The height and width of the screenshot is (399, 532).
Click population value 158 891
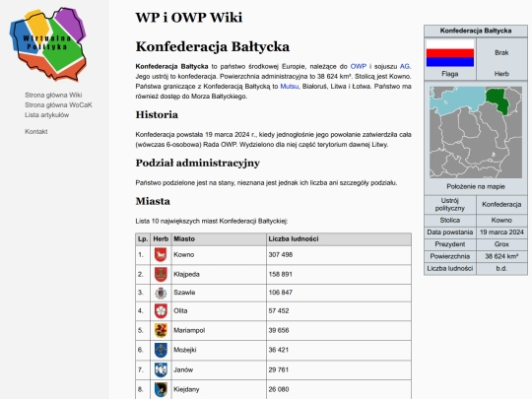(280, 275)
